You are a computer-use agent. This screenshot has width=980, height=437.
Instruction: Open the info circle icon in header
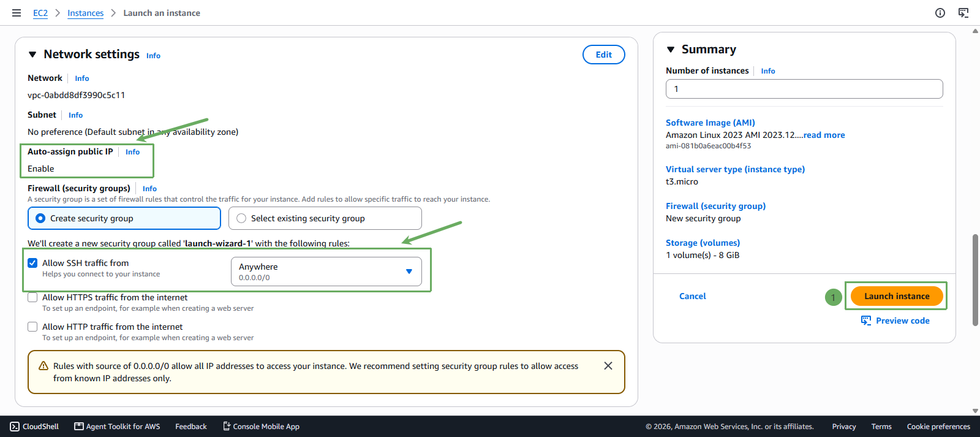[940, 13]
